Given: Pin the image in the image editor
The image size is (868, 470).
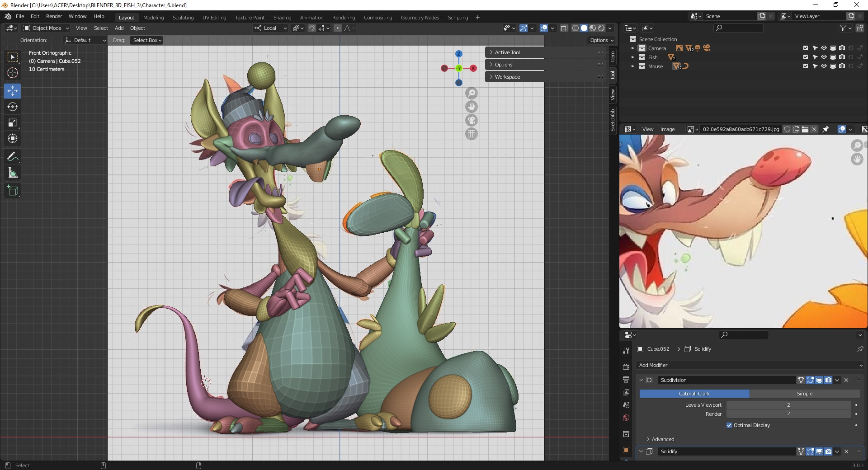Looking at the screenshot, I should (826, 129).
